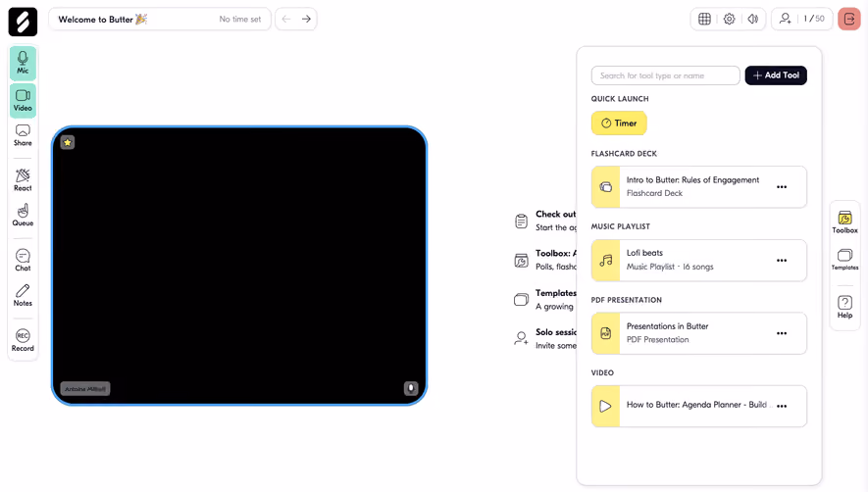The image size is (868, 492).
Task: Open the React emoji panel
Action: [23, 180]
